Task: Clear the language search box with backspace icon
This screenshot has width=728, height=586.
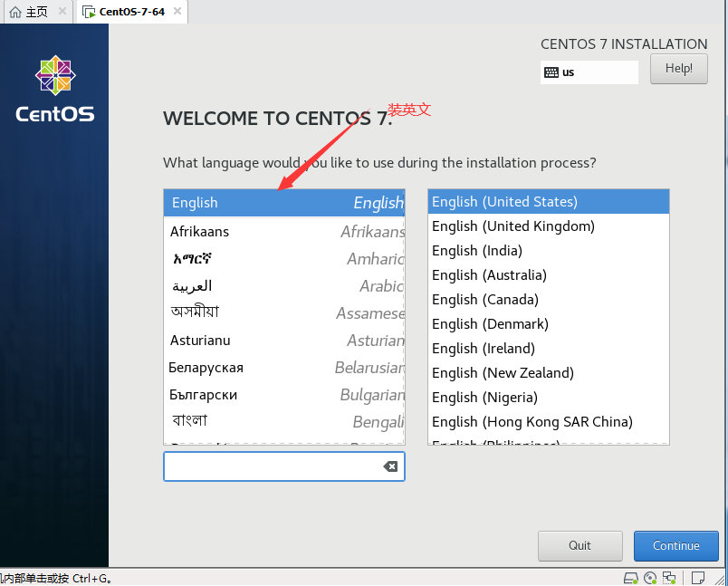Action: click(390, 466)
